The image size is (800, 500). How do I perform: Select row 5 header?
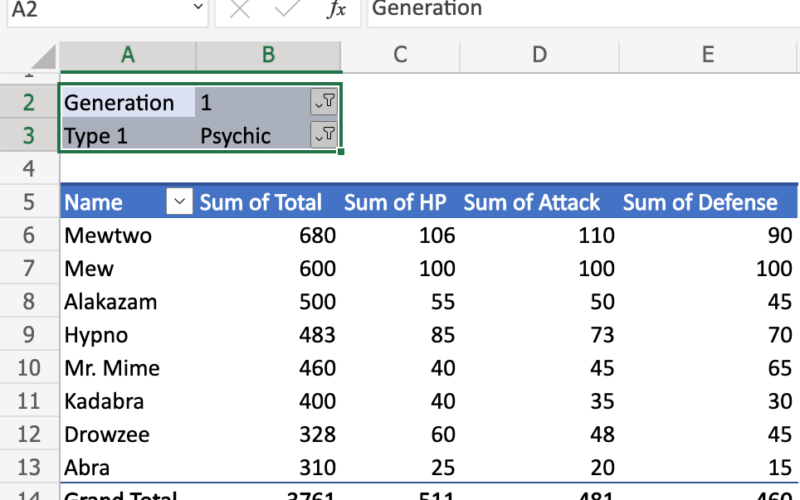coord(29,202)
